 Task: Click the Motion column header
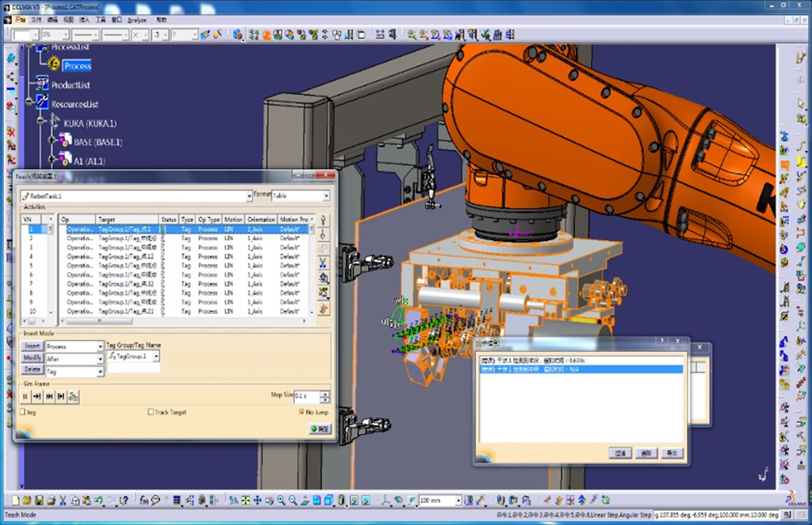click(233, 220)
